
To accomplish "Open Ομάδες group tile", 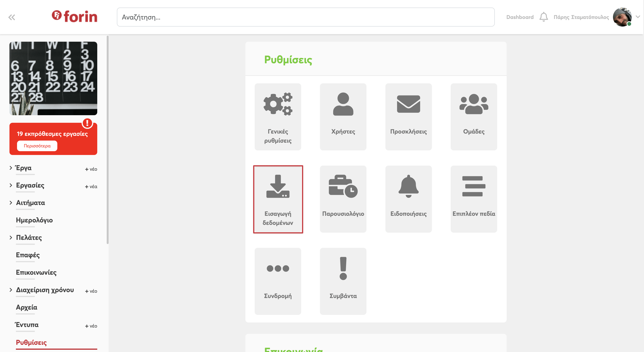I will 474,117.
